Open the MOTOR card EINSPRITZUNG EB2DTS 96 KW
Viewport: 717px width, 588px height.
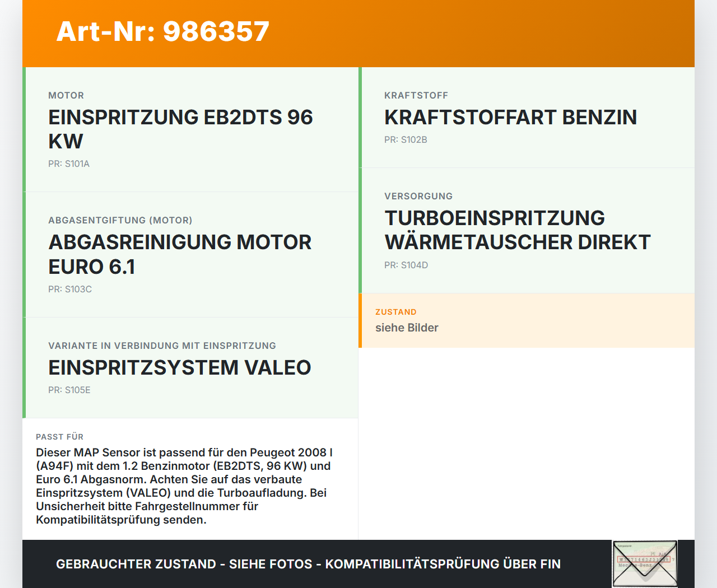click(180, 129)
